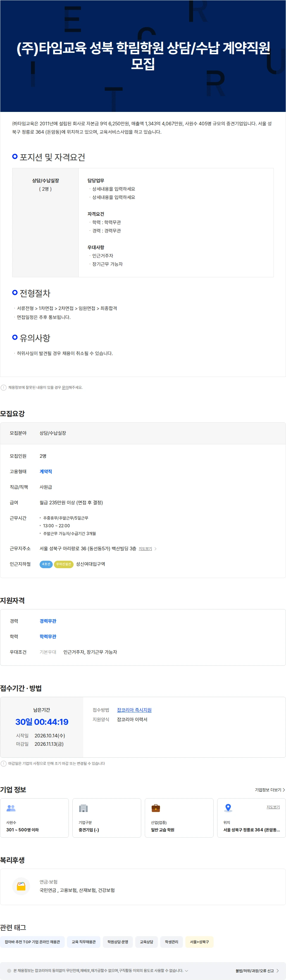
Task: Select the 학생관리 tag
Action: [172, 942]
